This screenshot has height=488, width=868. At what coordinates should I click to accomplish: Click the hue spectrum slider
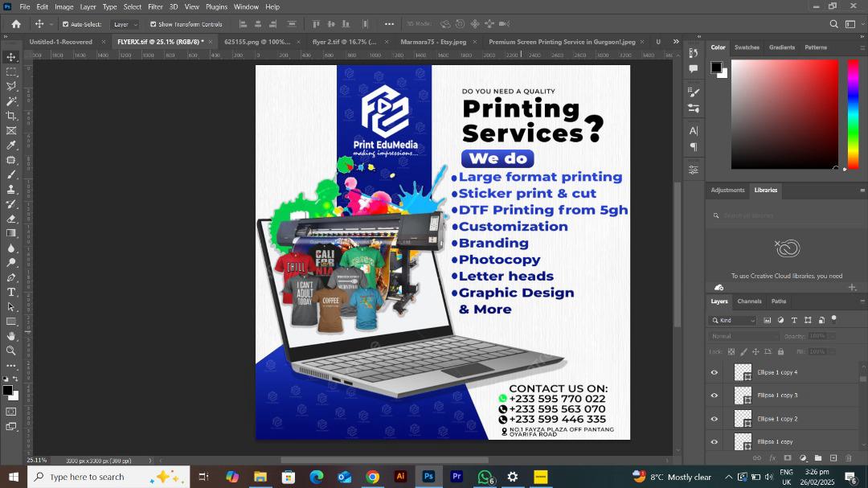click(x=854, y=114)
